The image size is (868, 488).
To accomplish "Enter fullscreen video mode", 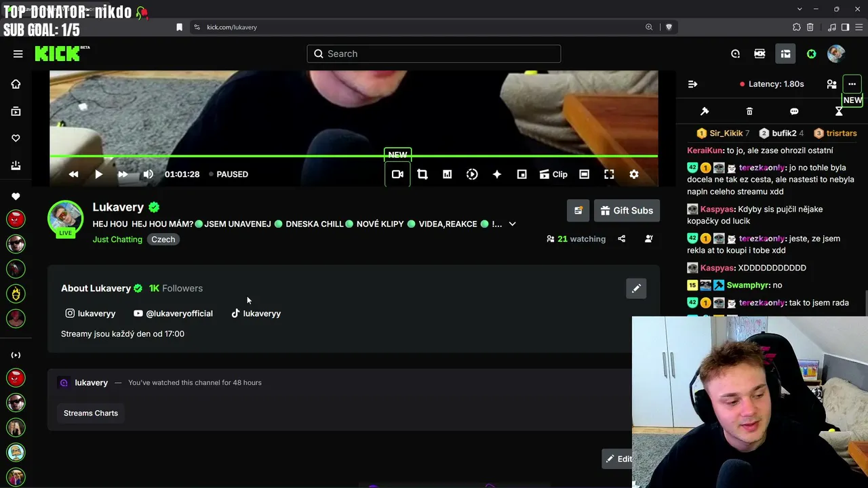I will click(x=609, y=174).
